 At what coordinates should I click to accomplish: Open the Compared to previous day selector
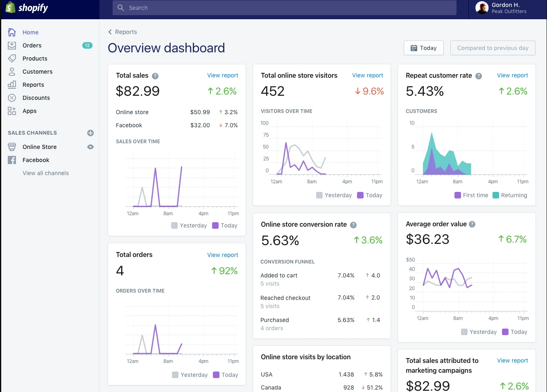pos(493,48)
